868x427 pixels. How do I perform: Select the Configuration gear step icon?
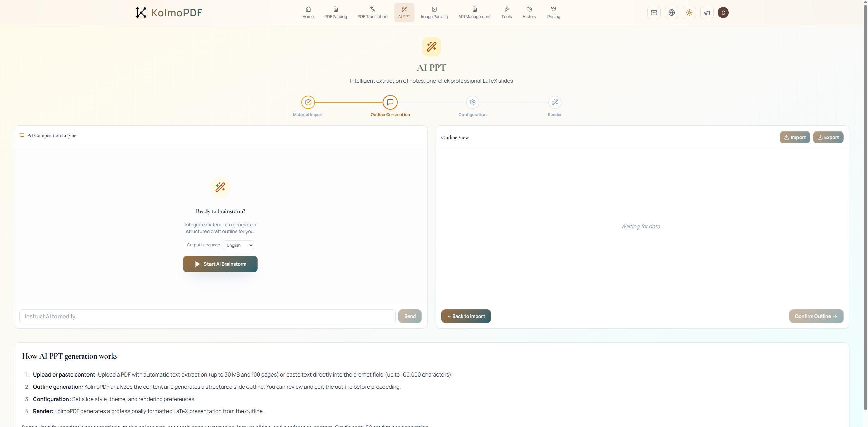[x=472, y=102]
